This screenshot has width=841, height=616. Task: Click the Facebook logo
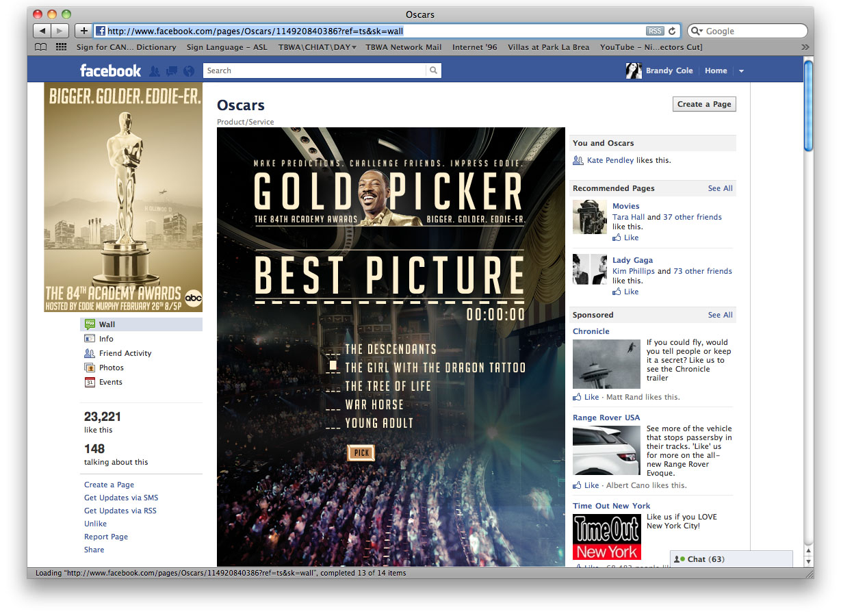point(110,70)
